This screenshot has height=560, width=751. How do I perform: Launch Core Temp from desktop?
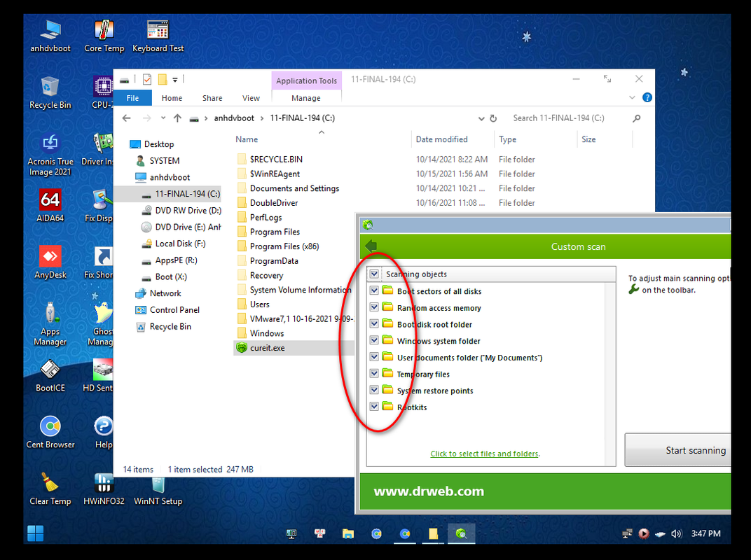tap(104, 36)
